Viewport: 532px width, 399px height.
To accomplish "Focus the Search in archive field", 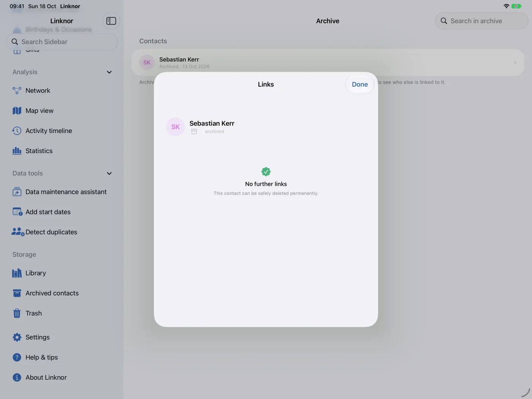I will pos(481,21).
